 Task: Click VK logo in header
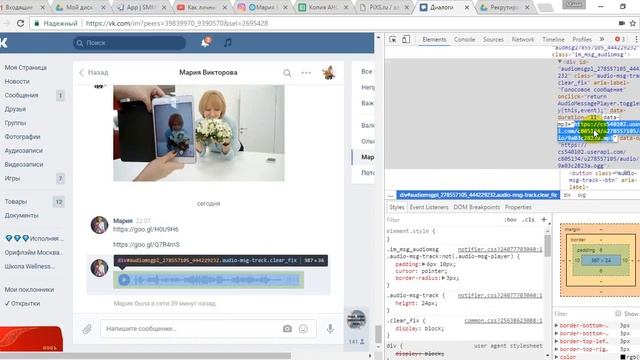4,42
